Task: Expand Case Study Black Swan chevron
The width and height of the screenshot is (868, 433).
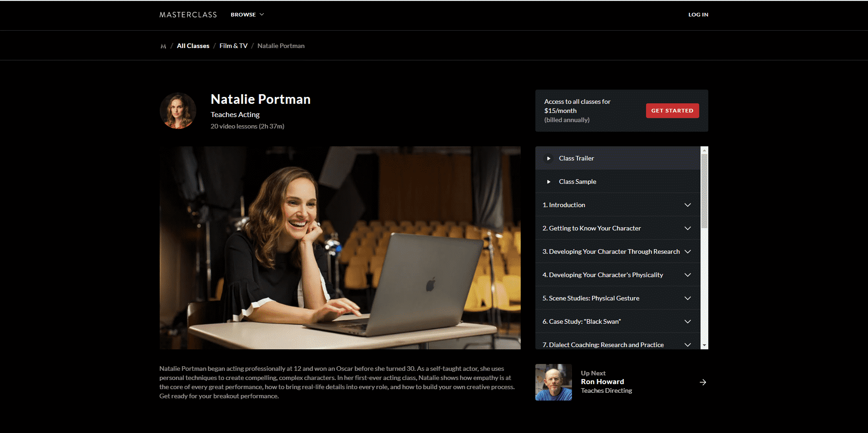Action: click(x=687, y=321)
